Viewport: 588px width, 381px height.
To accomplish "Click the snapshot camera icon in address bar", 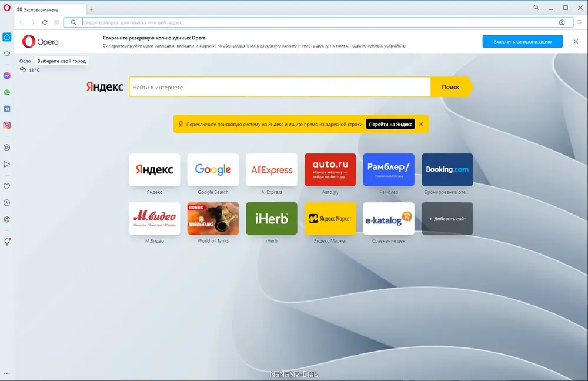I will [x=562, y=22].
